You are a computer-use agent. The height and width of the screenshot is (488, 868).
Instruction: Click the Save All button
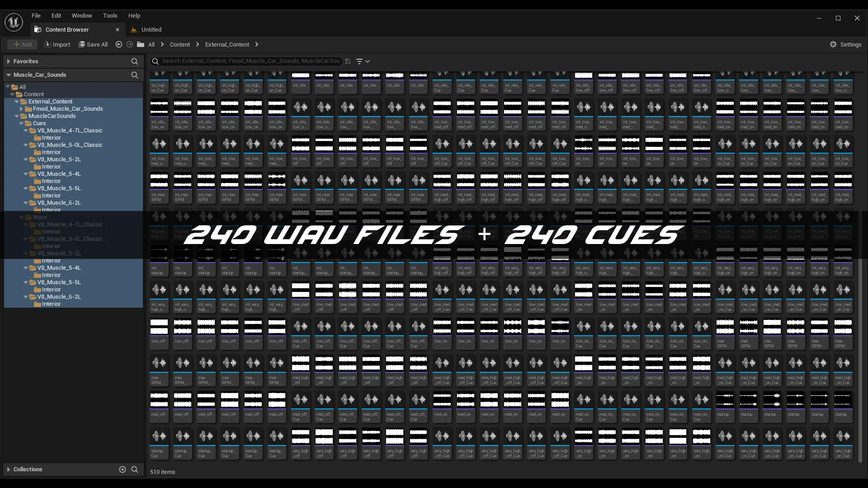(93, 44)
